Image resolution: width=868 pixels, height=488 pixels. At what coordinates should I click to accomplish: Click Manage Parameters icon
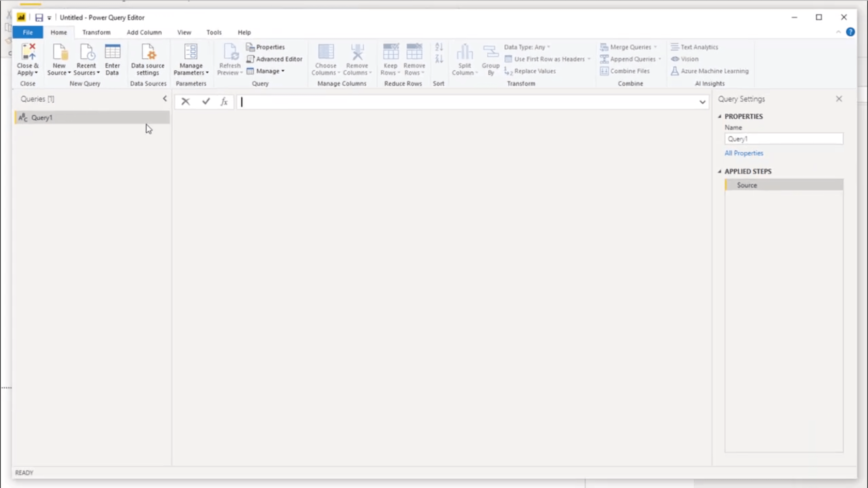(x=191, y=52)
